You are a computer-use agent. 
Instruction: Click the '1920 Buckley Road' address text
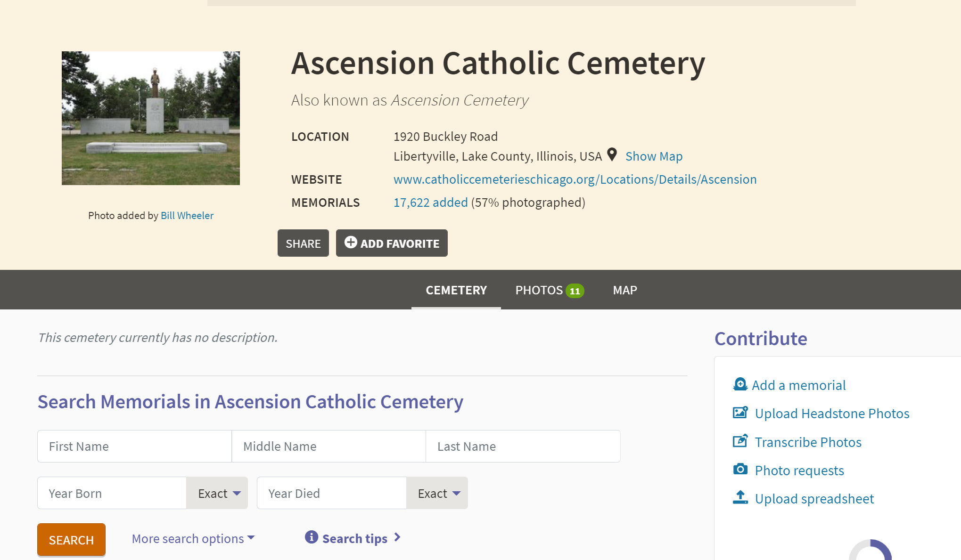(x=445, y=137)
